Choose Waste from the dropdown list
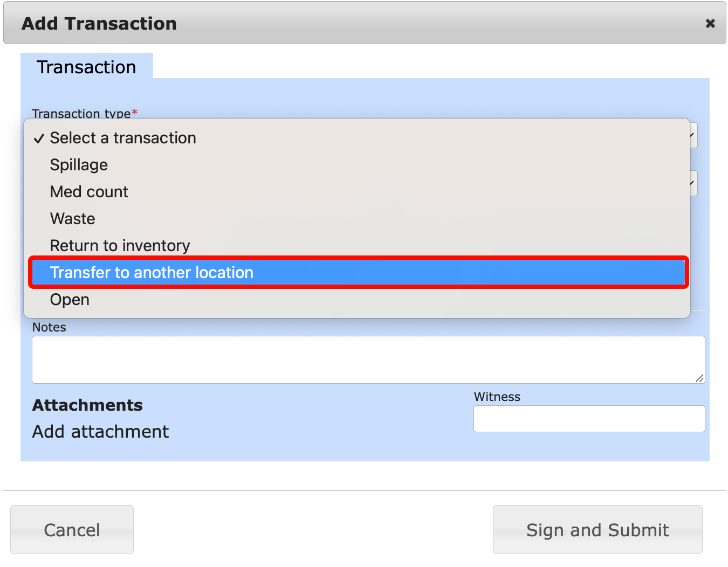 (x=73, y=219)
